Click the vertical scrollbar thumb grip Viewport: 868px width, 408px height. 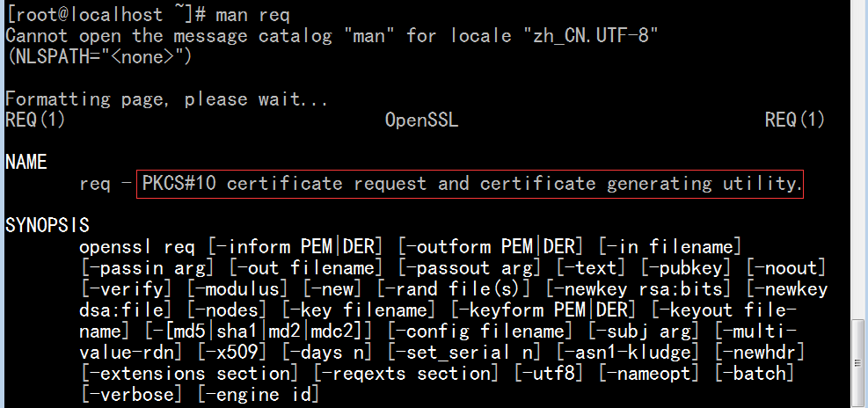858,363
